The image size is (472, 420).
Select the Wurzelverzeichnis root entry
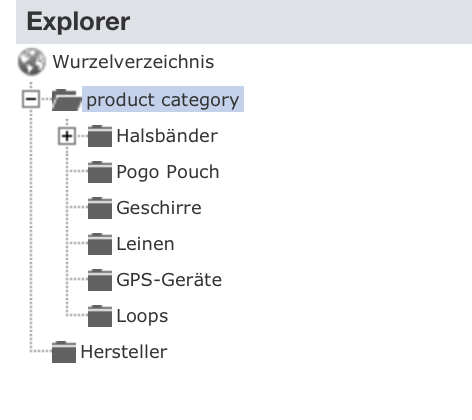(133, 62)
